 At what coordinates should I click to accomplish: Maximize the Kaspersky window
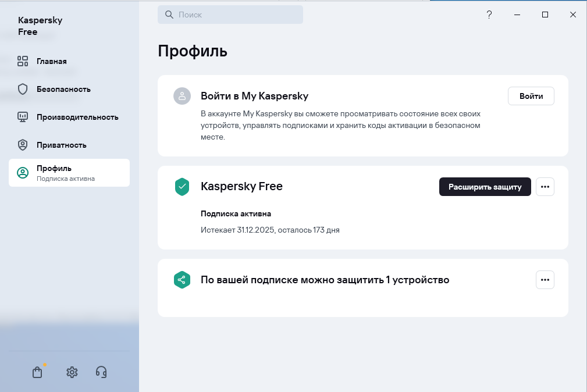[545, 15]
